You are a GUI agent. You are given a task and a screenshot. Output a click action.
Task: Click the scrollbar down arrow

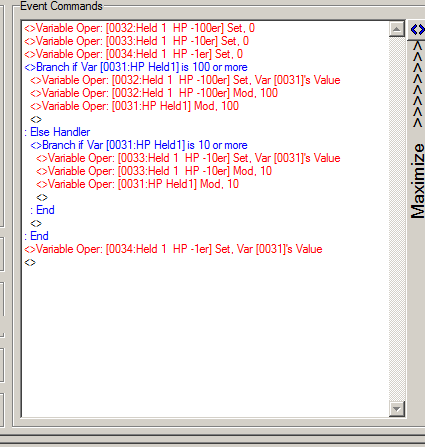point(397,409)
